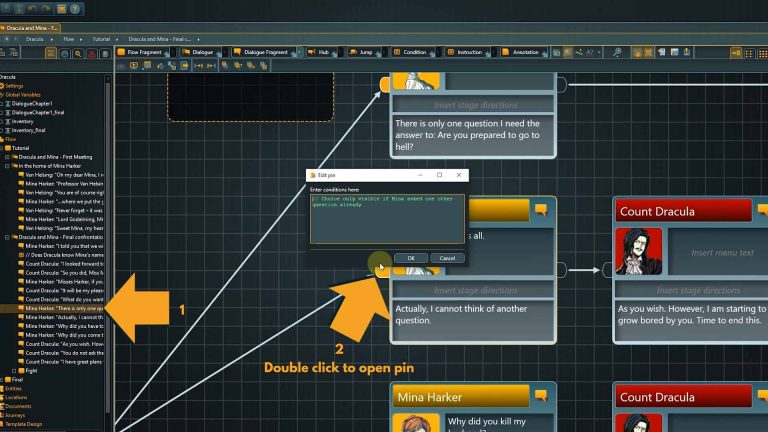The width and height of the screenshot is (768, 432).
Task: Open Journeys section in navigator
Action: coord(15,415)
